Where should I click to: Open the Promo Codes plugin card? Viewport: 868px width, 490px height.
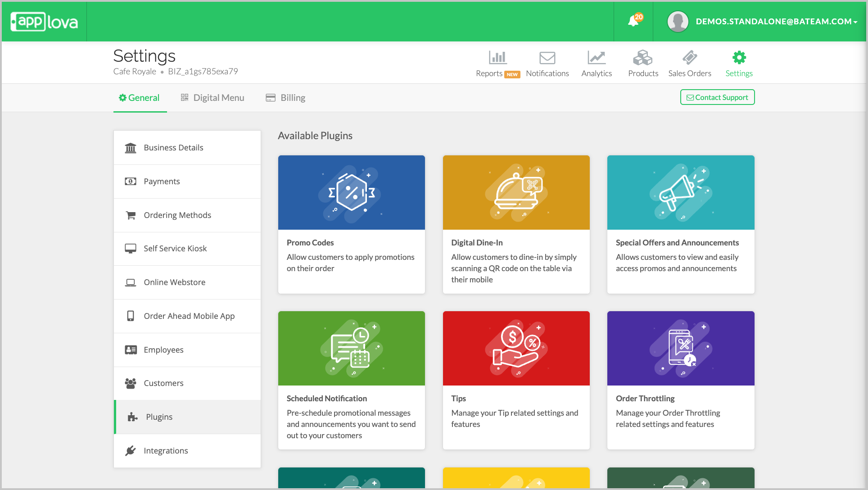click(x=351, y=224)
